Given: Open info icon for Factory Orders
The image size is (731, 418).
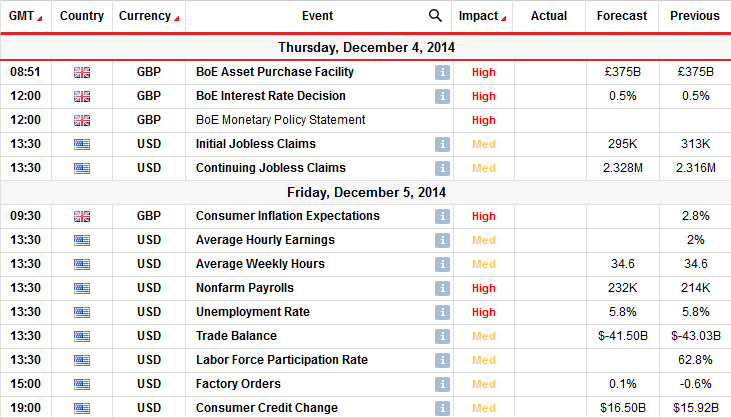Looking at the screenshot, I should coord(442,384).
